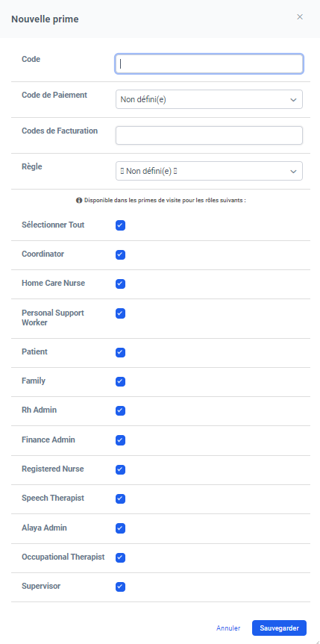Uncheck the Sélectionner Tout checkbox
The height and width of the screenshot is (644, 320).
coord(120,225)
